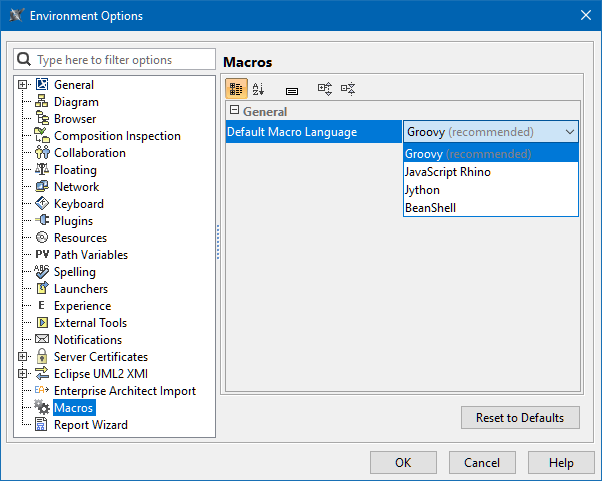Choose JavaScript Rhino from the list
Viewport: 602px width, 481px height.
point(491,172)
